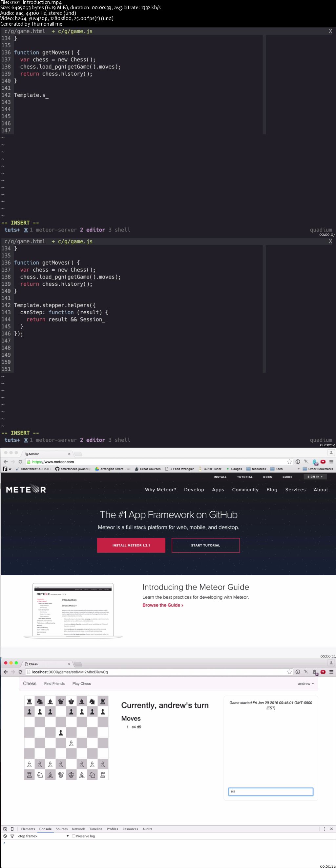The image size is (336, 868).
Task: Open the Develop navigation item
Action: [194, 490]
